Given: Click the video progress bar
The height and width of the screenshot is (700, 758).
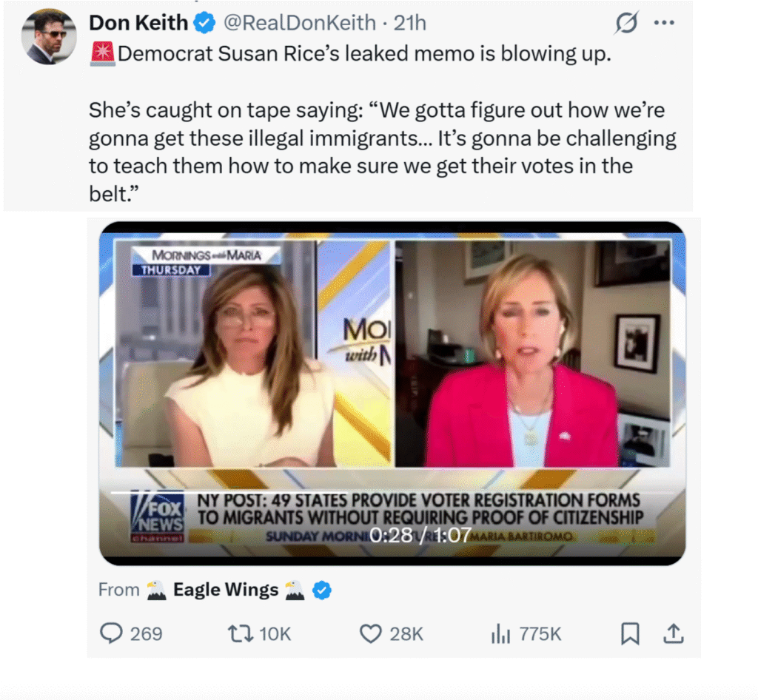Looking at the screenshot, I should pos(392,492).
